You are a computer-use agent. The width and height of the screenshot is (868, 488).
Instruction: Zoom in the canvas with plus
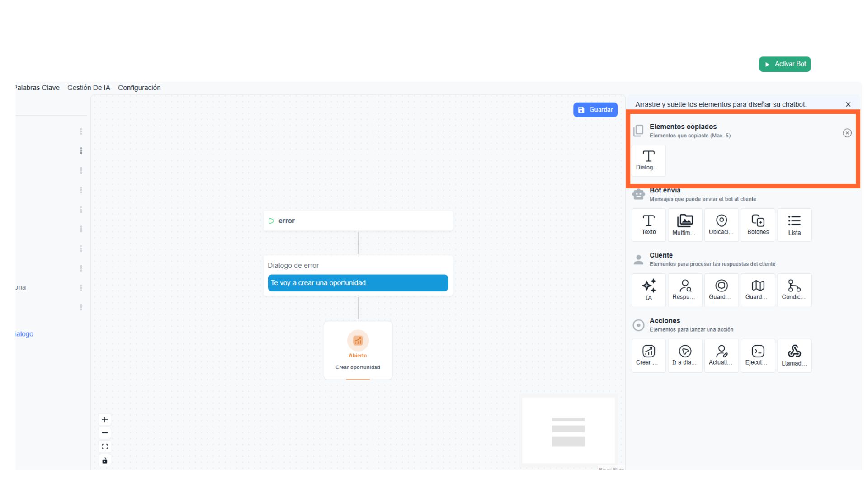pos(104,419)
